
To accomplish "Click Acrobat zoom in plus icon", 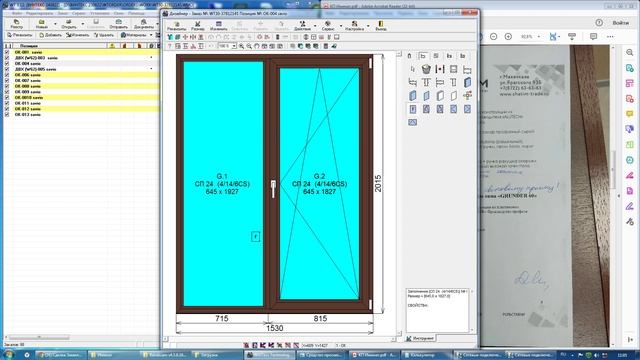I will pos(508,36).
